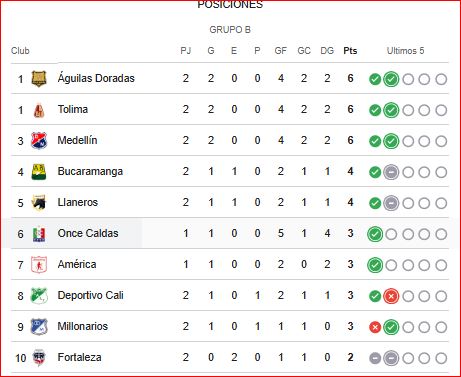The width and height of the screenshot is (461, 377).
Task: Click Millonarios' red loss result icon
Action: 375,327
